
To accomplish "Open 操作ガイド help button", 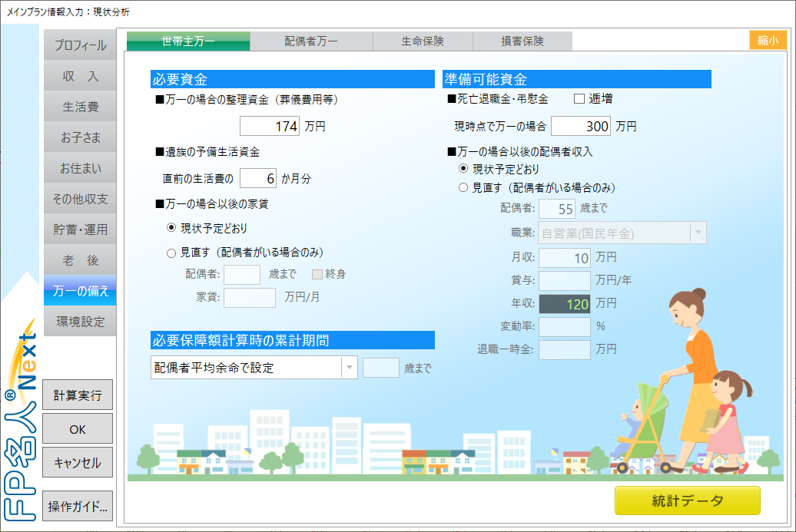I will click(78, 507).
